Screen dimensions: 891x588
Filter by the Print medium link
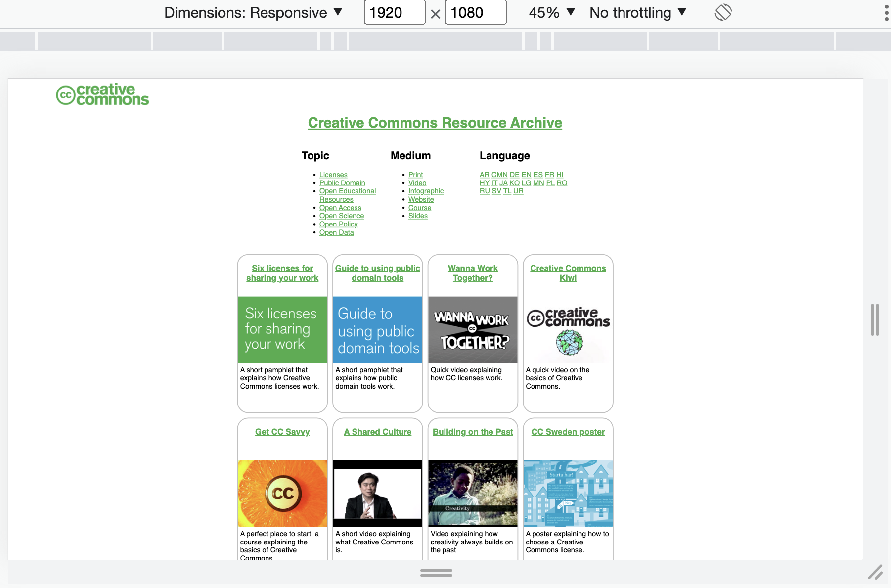(x=416, y=175)
